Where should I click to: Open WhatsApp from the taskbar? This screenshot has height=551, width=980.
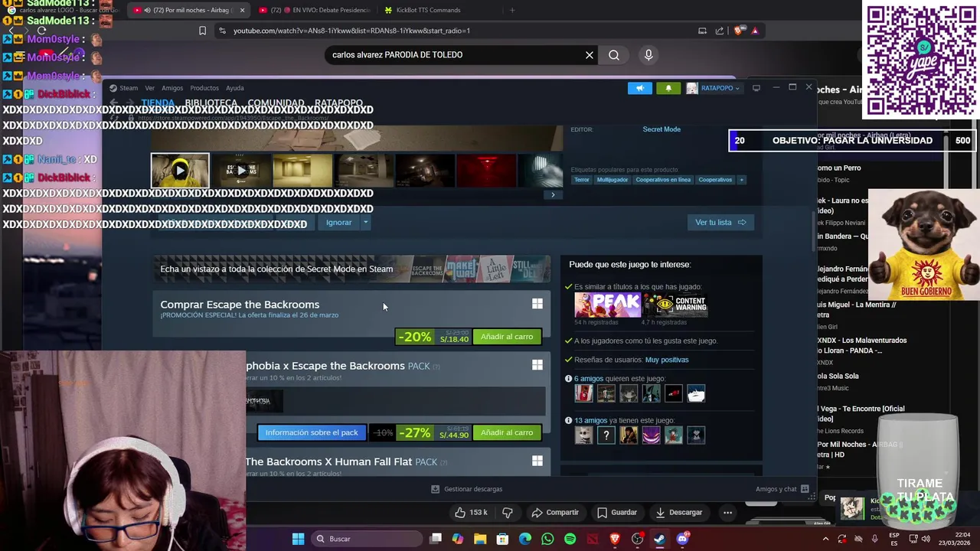tap(547, 539)
